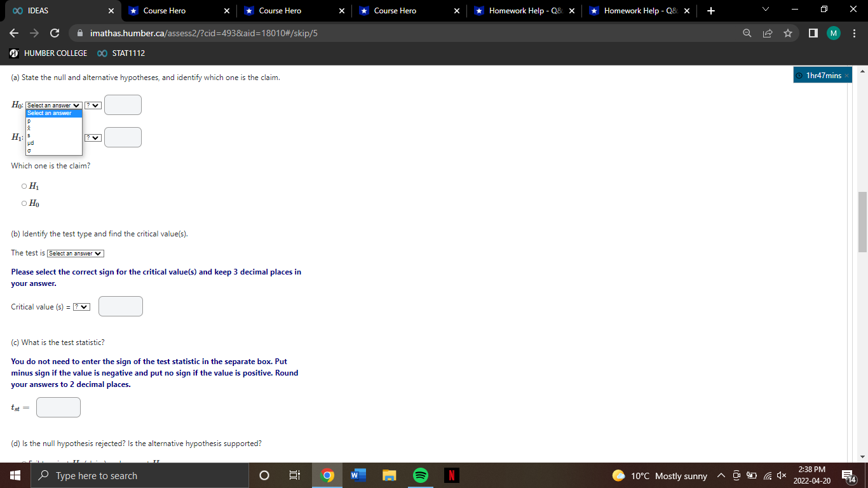
Task: Choose 'σ' from the open dropdown list
Action: coord(54,151)
